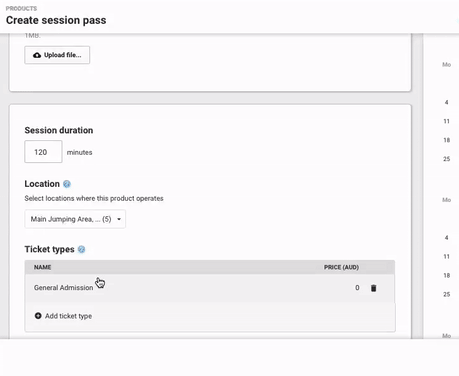Click the Products breadcrumb link
This screenshot has height=376, width=459.
point(21,8)
